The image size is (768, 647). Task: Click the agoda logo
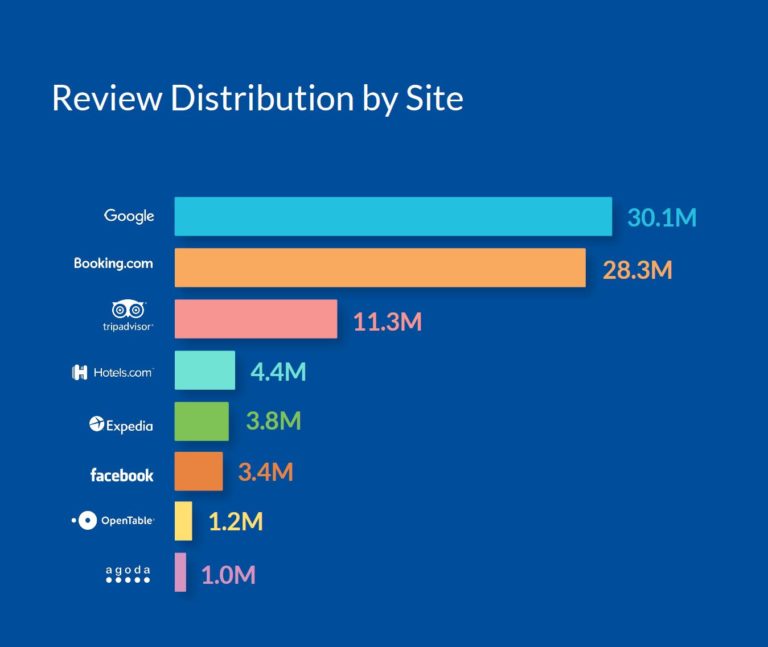click(128, 574)
